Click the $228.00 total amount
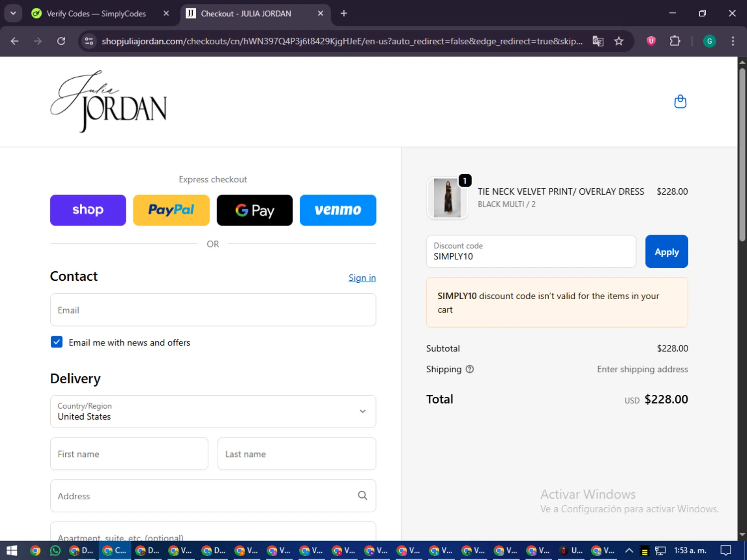The height and width of the screenshot is (560, 747). 666,399
